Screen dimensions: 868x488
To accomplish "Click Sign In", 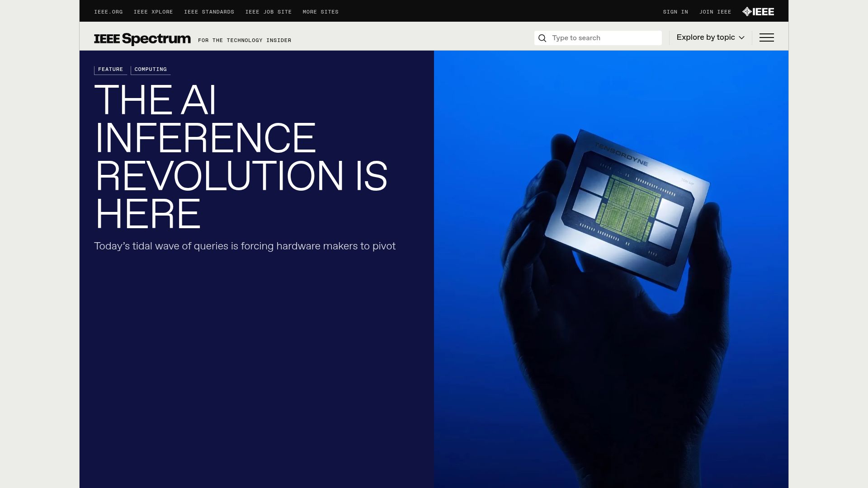I will tap(675, 12).
